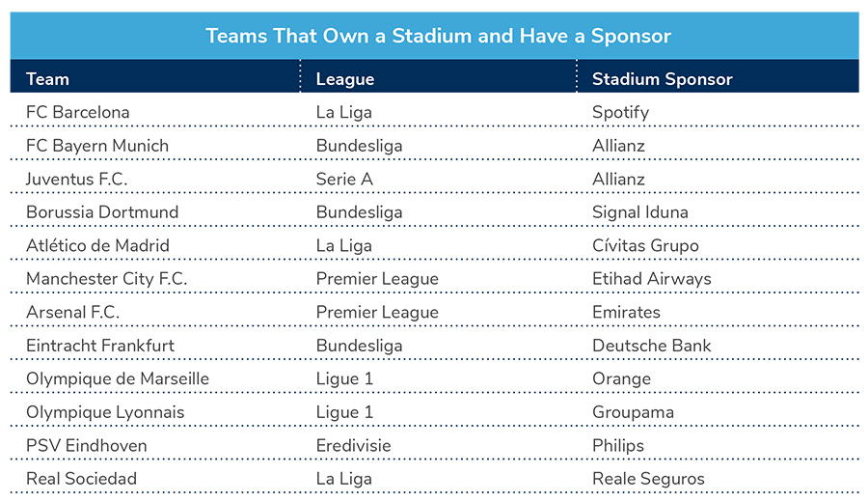Click Olympique de Marseille team cell
Screen dimensions: 868x502
pyautogui.click(x=117, y=378)
